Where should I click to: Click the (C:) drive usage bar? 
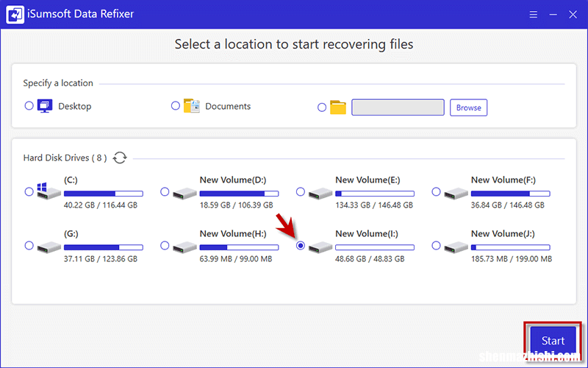click(x=104, y=194)
